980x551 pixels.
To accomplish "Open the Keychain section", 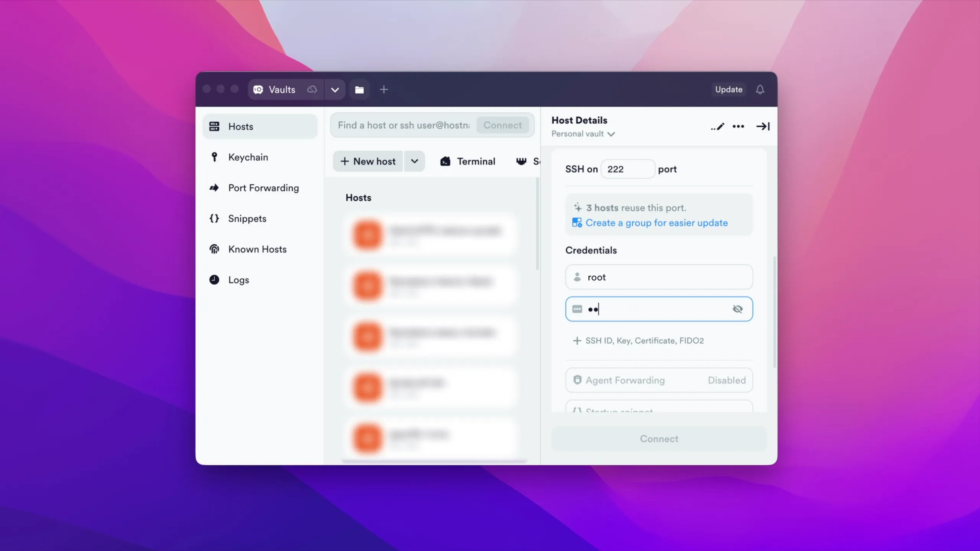I will 260,157.
